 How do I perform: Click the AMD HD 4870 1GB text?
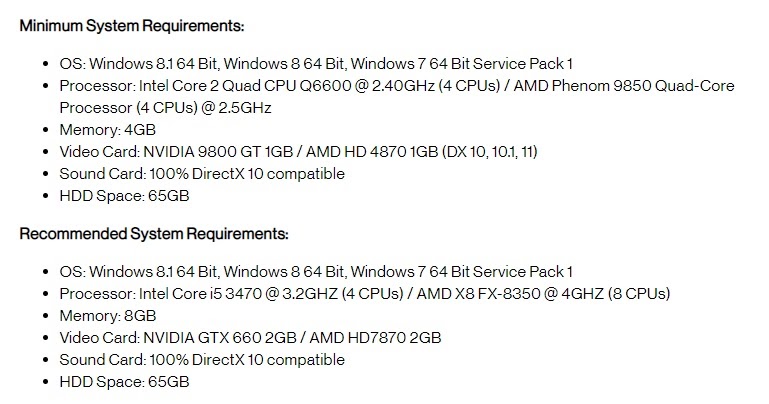point(372,152)
